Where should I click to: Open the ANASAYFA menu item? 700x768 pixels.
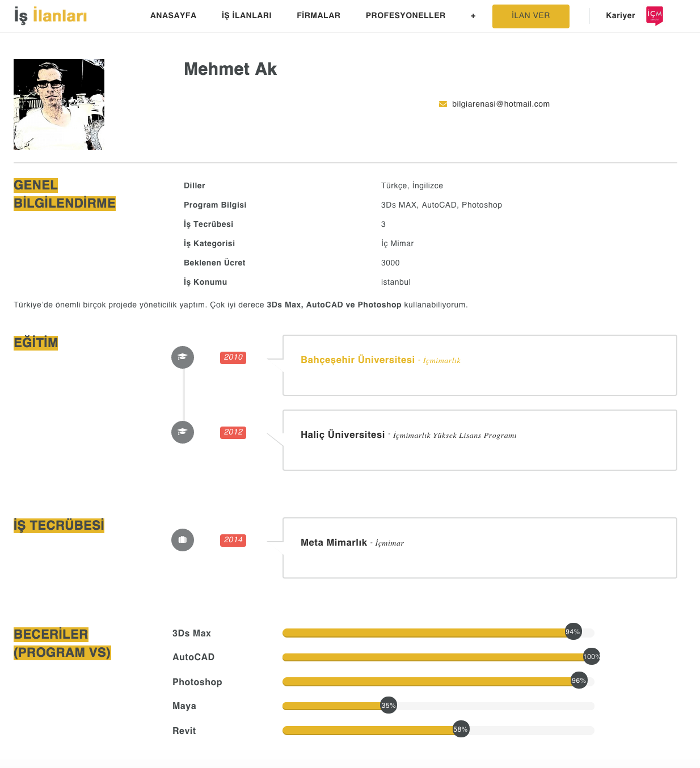coord(173,15)
